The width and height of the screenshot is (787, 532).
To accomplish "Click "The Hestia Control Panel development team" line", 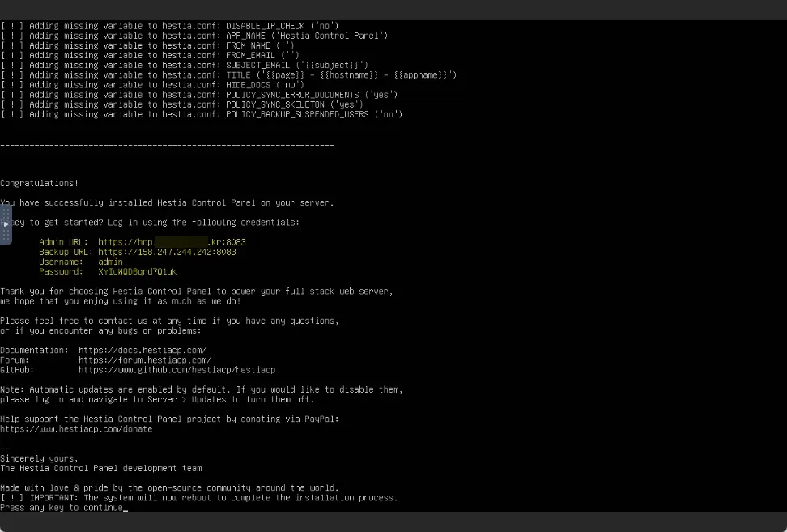I will point(101,468).
